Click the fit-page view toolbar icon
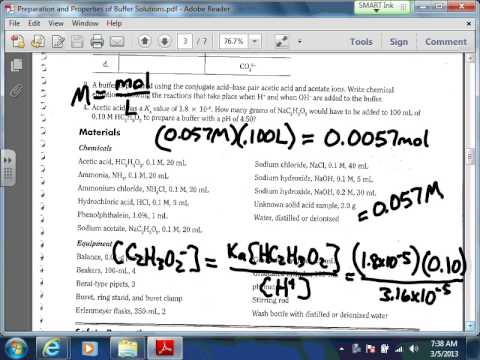Image resolution: width=480 pixels, height=360 pixels. point(282,41)
